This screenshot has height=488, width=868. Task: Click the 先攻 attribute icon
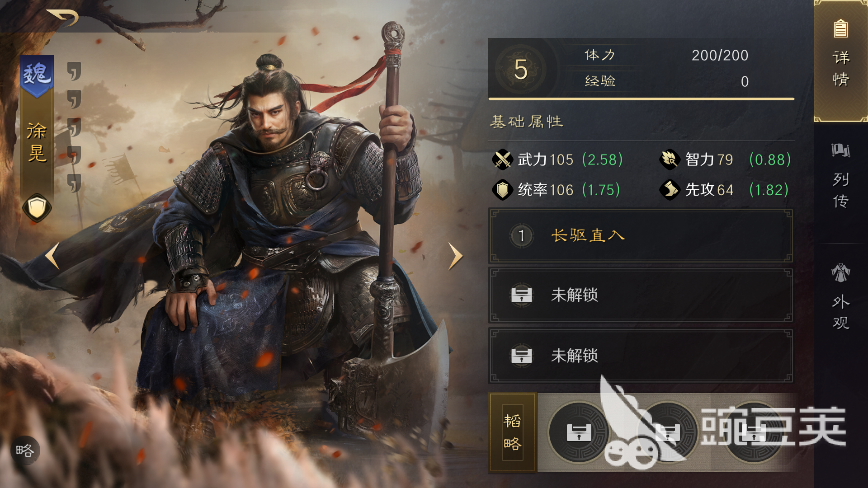(670, 190)
